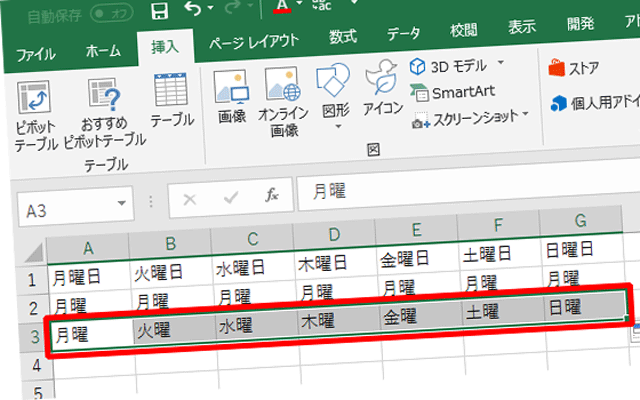640x400 pixels.
Task: Click the formula bar containing 月曜
Action: [468, 186]
